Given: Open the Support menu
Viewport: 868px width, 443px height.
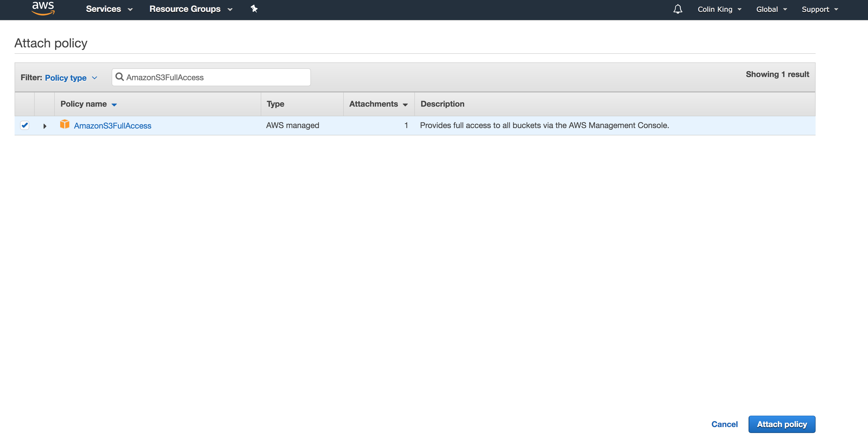Looking at the screenshot, I should 819,9.
